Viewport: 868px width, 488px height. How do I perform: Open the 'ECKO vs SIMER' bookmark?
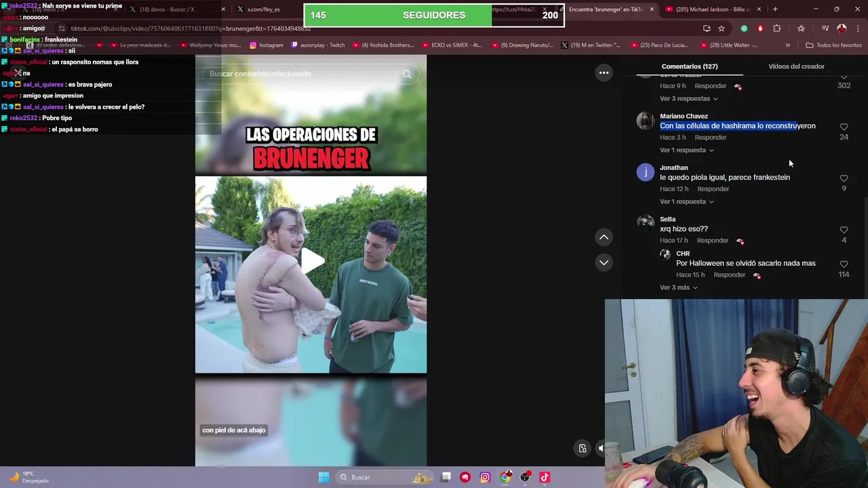click(x=452, y=45)
